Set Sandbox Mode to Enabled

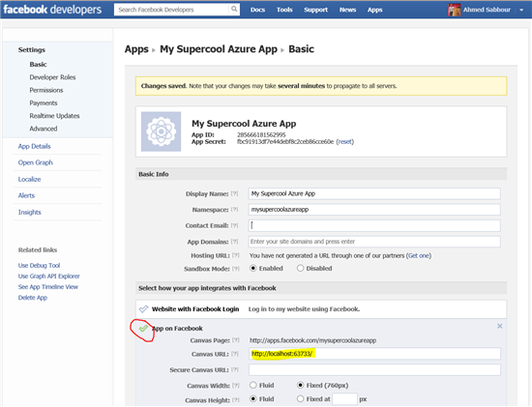pyautogui.click(x=253, y=269)
